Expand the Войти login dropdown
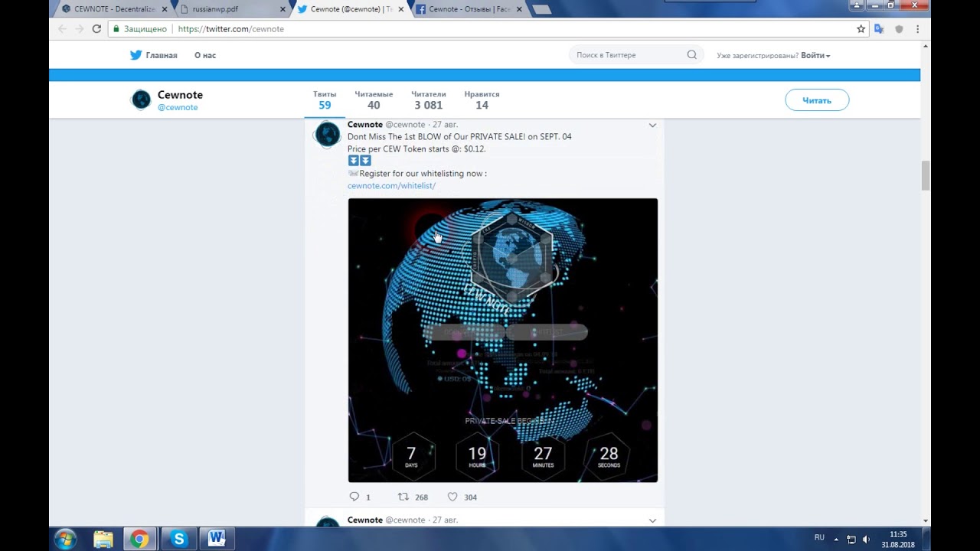The height and width of the screenshot is (551, 980). tap(815, 55)
